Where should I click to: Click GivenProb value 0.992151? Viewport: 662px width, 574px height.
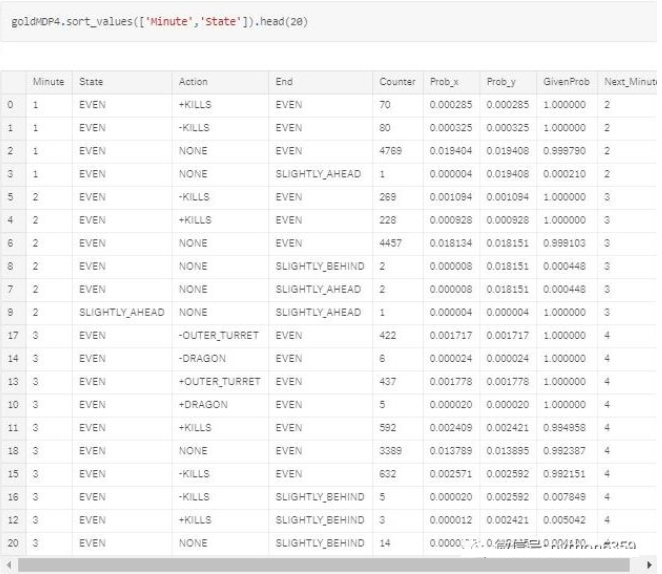coord(564,474)
